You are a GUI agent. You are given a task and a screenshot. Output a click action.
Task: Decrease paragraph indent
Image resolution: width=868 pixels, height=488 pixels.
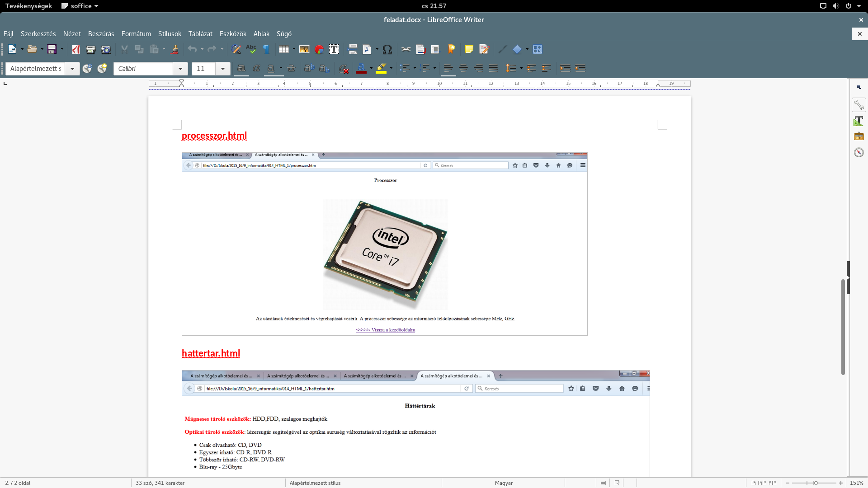pyautogui.click(x=580, y=69)
